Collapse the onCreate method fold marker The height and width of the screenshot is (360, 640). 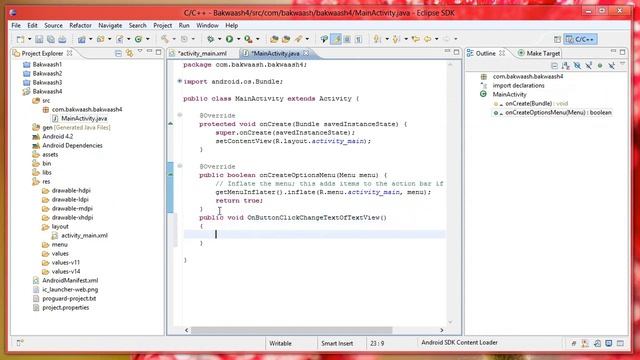(180, 115)
